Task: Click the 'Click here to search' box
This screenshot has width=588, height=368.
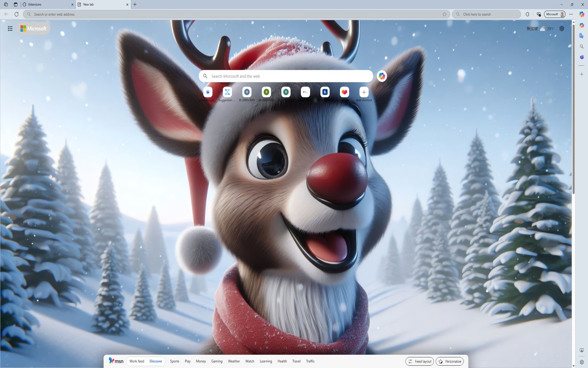Action: point(486,14)
